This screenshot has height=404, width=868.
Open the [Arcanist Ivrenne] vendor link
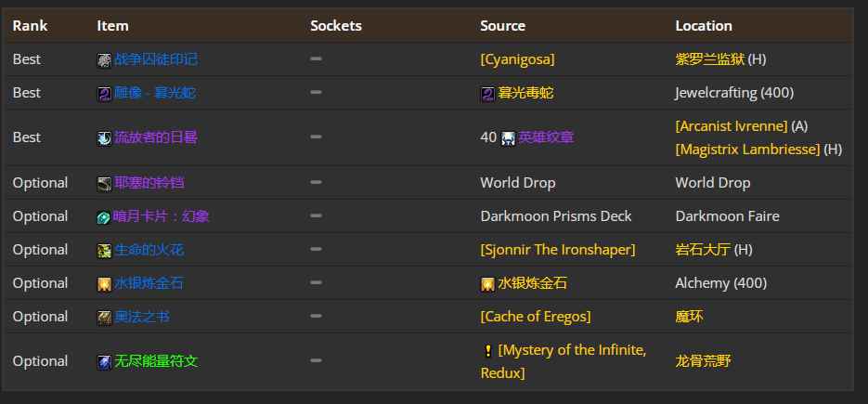pos(732,126)
